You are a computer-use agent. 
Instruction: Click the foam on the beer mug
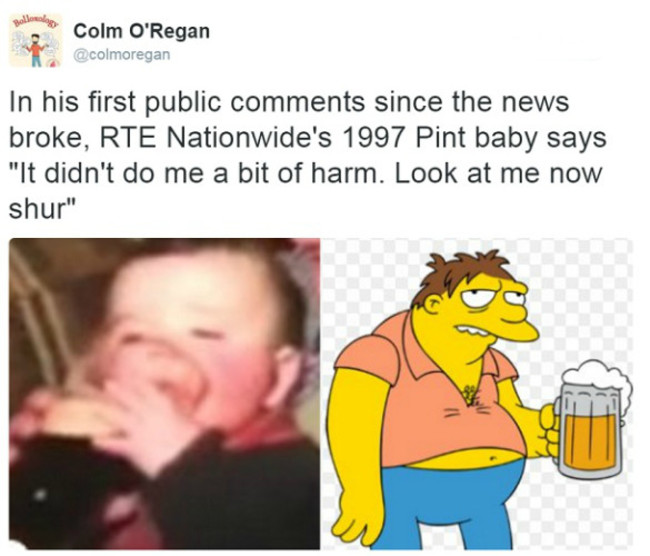[x=597, y=377]
